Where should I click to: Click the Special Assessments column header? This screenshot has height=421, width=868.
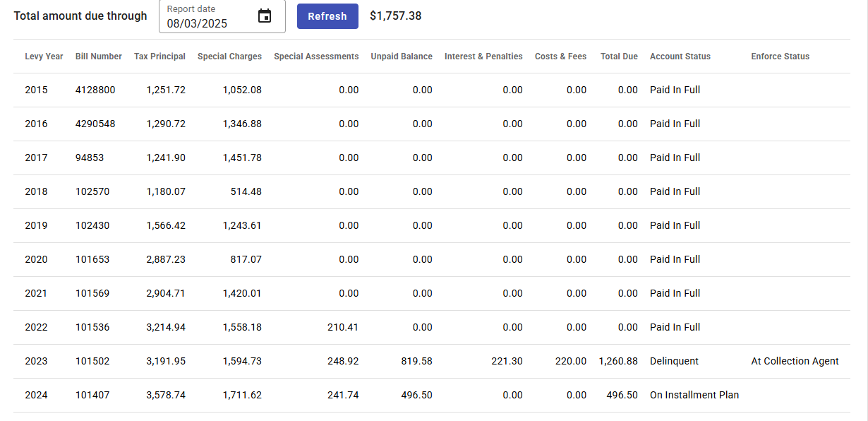click(x=316, y=57)
